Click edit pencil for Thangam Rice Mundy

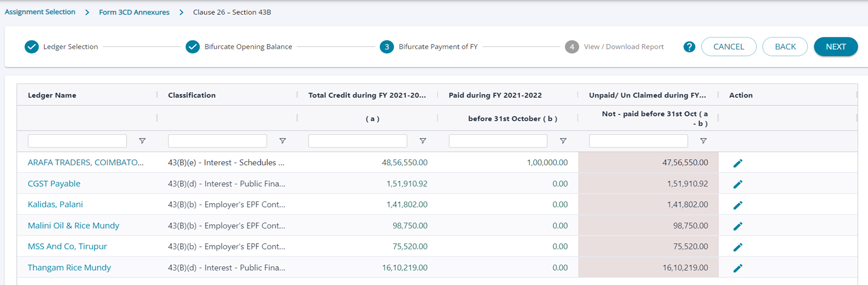738,268
